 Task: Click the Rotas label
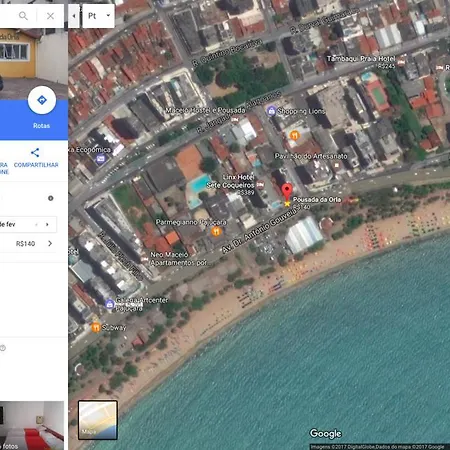pos(41,126)
